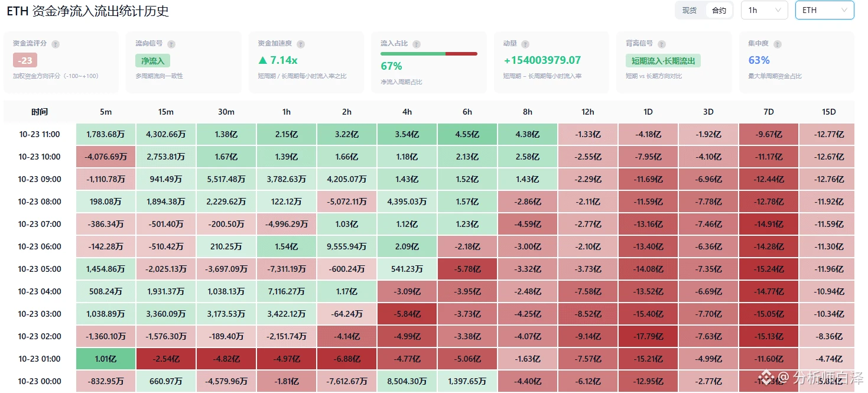Click the 1,783.68万 cell
Viewport: 868px width, 393px height.
[x=106, y=134]
